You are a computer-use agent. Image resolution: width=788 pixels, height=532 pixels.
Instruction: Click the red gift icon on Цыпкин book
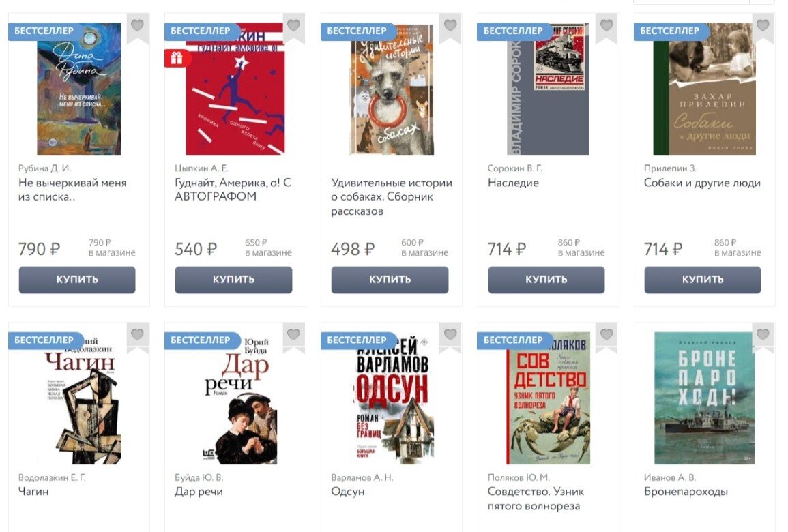pos(177,58)
